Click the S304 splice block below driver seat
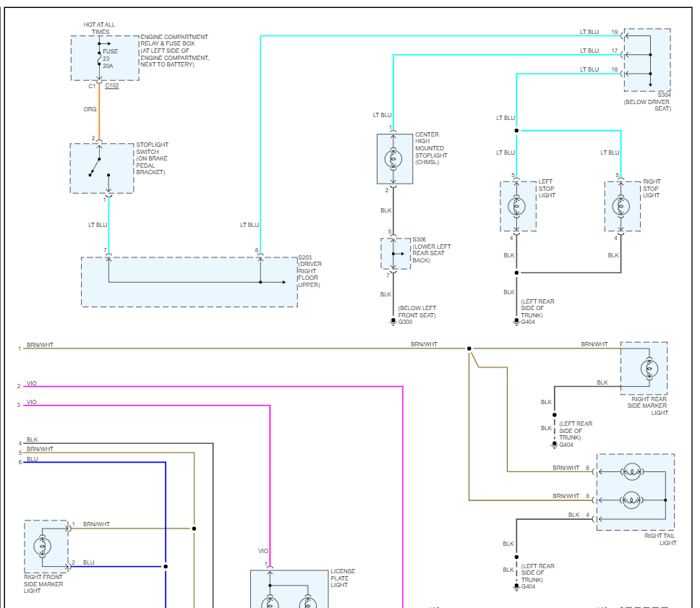Screen dimensions: 700x608 tap(647, 60)
